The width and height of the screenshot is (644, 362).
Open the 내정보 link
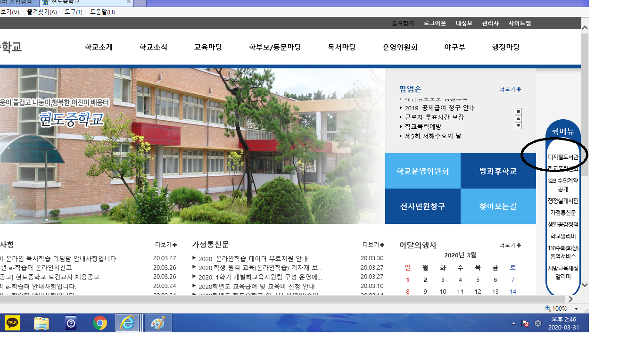[464, 23]
